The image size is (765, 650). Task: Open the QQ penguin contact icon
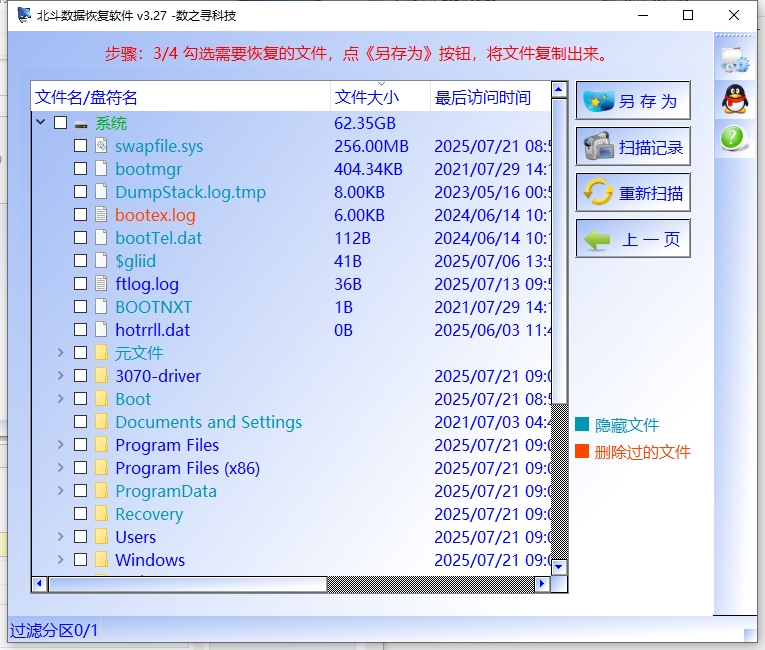[x=735, y=99]
